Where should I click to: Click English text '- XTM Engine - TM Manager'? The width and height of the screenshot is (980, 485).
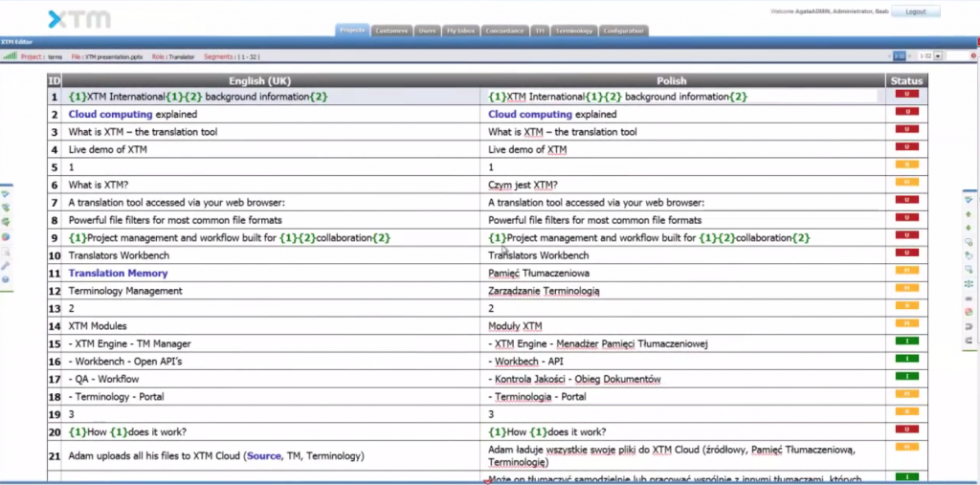tap(130, 343)
